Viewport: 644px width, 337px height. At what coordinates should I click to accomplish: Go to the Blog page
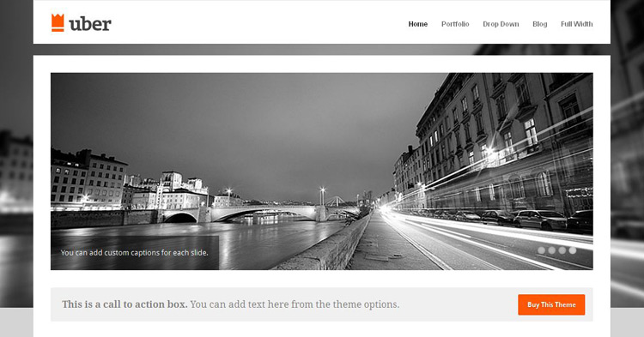point(540,24)
